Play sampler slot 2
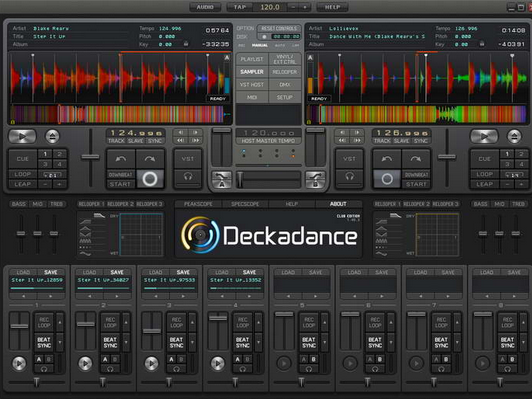This screenshot has width=532, height=399. point(85,363)
